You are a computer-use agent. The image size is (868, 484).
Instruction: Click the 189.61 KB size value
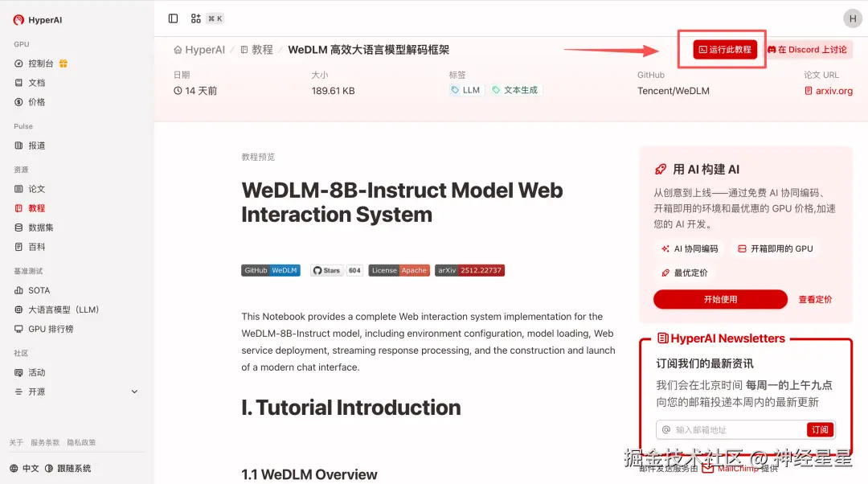(333, 91)
